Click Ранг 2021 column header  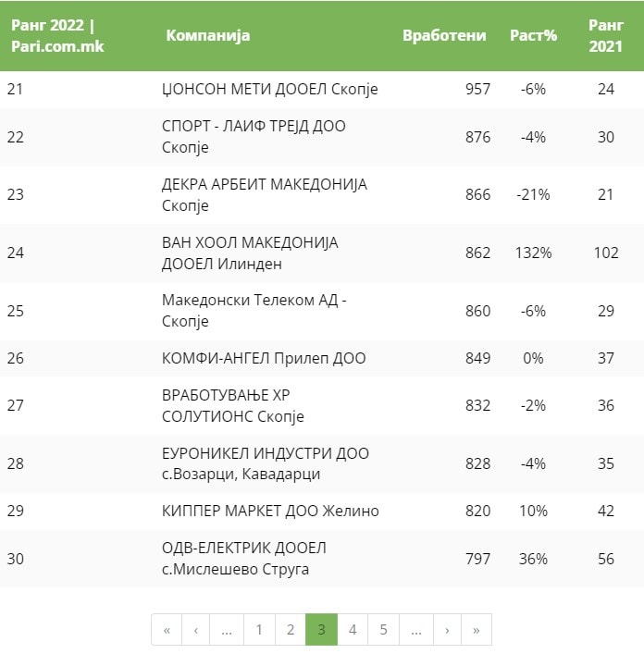point(606,36)
